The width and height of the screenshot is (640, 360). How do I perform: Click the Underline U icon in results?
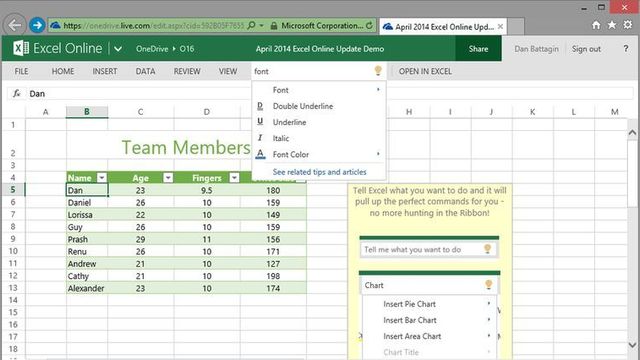[x=260, y=122]
